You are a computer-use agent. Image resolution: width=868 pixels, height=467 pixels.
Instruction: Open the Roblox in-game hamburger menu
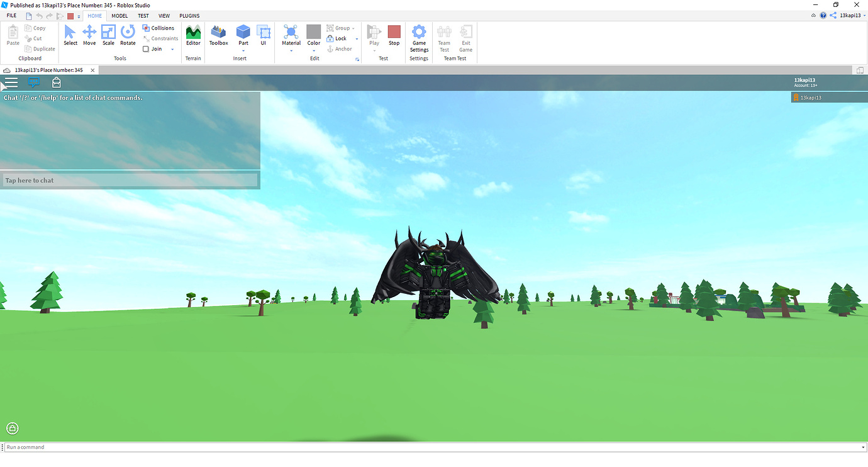[x=11, y=82]
